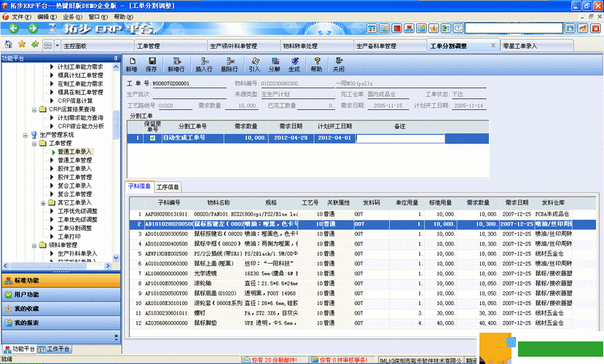Click the 生成 (Generate) toolbar icon

coord(294,65)
